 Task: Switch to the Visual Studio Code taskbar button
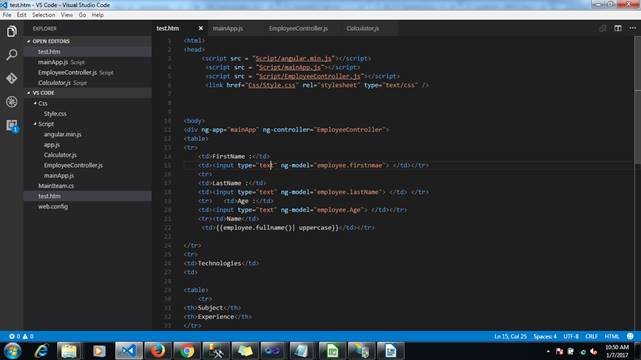pyautogui.click(x=129, y=351)
